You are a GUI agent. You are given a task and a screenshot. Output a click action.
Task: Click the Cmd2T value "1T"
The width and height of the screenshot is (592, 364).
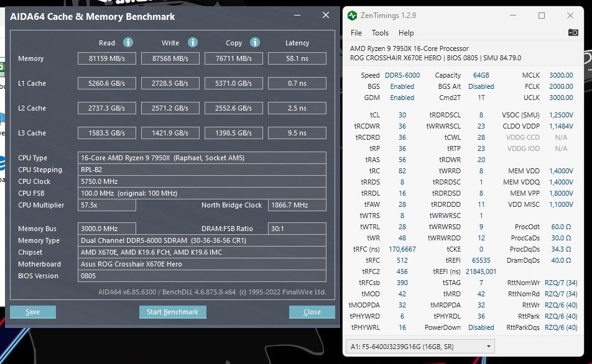[481, 98]
